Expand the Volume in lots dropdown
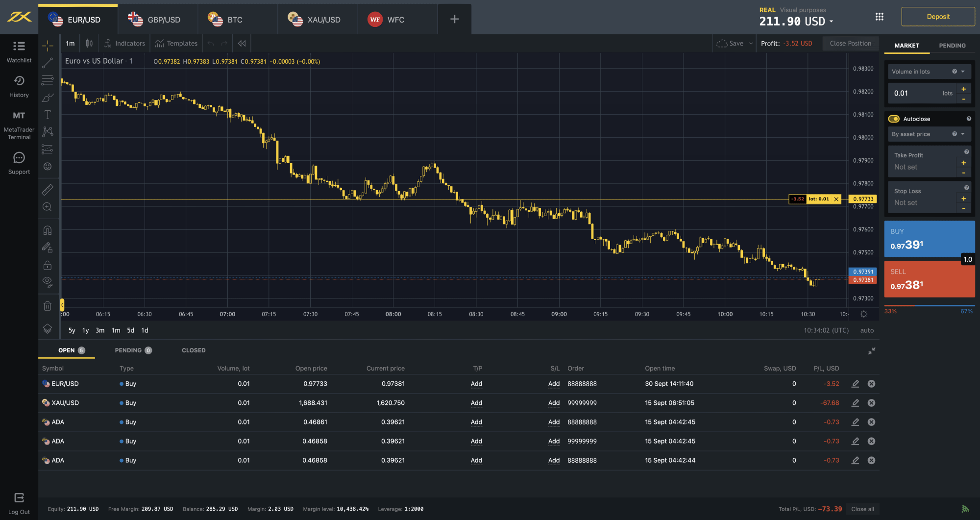Image resolution: width=980 pixels, height=520 pixels. point(963,72)
